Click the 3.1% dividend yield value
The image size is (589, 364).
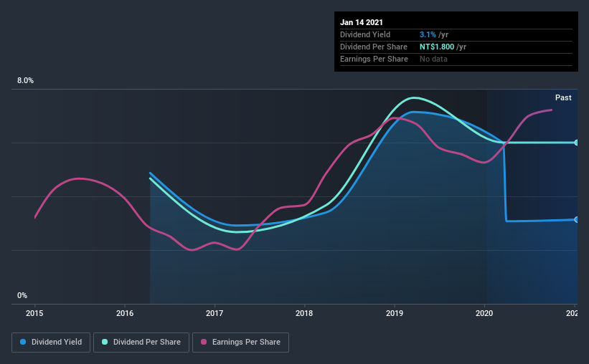pos(428,34)
